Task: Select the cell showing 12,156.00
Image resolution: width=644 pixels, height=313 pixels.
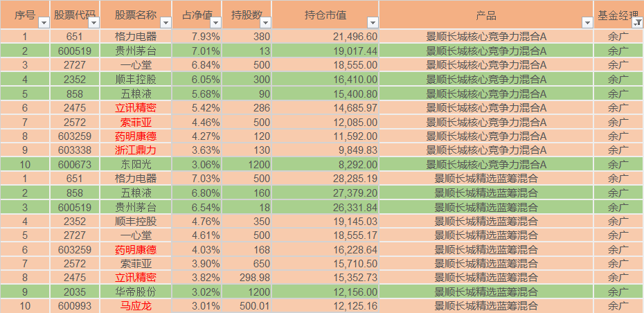Action: coord(325,292)
